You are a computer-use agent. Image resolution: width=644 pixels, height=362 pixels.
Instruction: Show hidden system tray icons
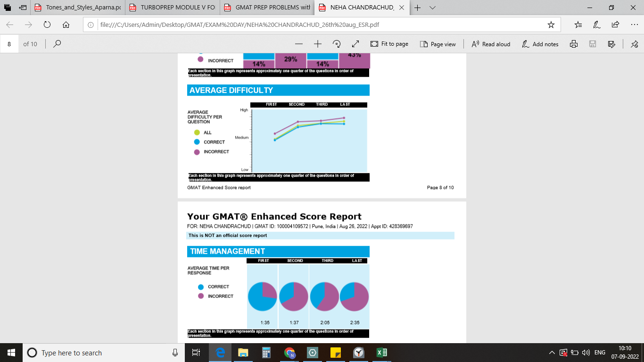552,353
